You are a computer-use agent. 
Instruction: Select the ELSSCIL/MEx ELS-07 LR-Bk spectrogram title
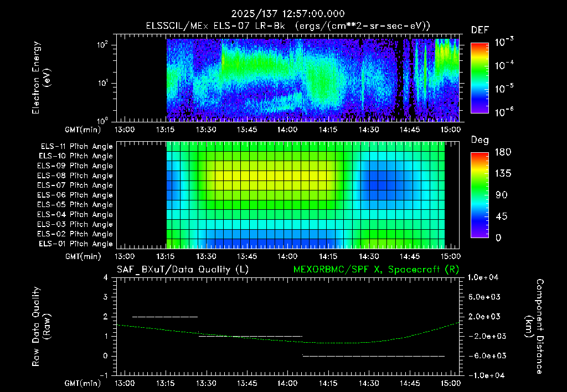[x=288, y=26]
